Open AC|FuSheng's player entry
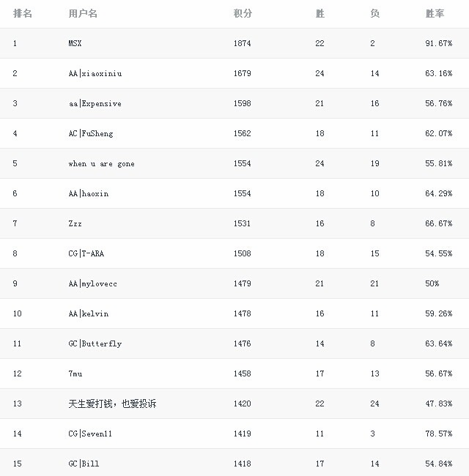469x476 pixels. click(x=91, y=134)
